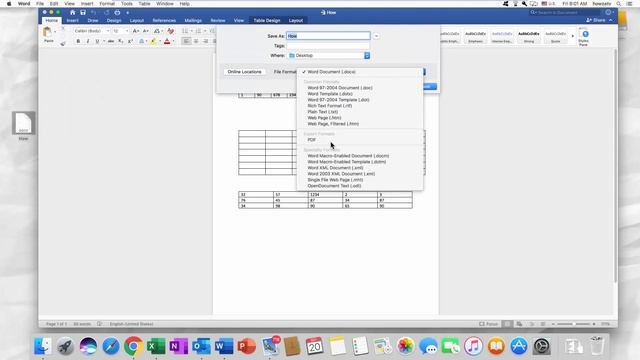Switch to Print Layout view in status bar
640x360 pixels.
pyautogui.click(x=507, y=324)
